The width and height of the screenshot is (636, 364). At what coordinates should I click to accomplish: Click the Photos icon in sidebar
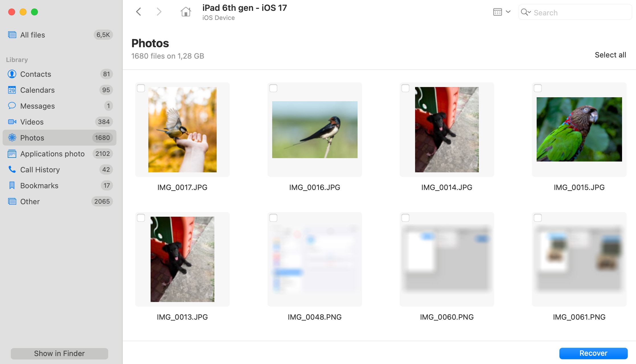pyautogui.click(x=12, y=137)
